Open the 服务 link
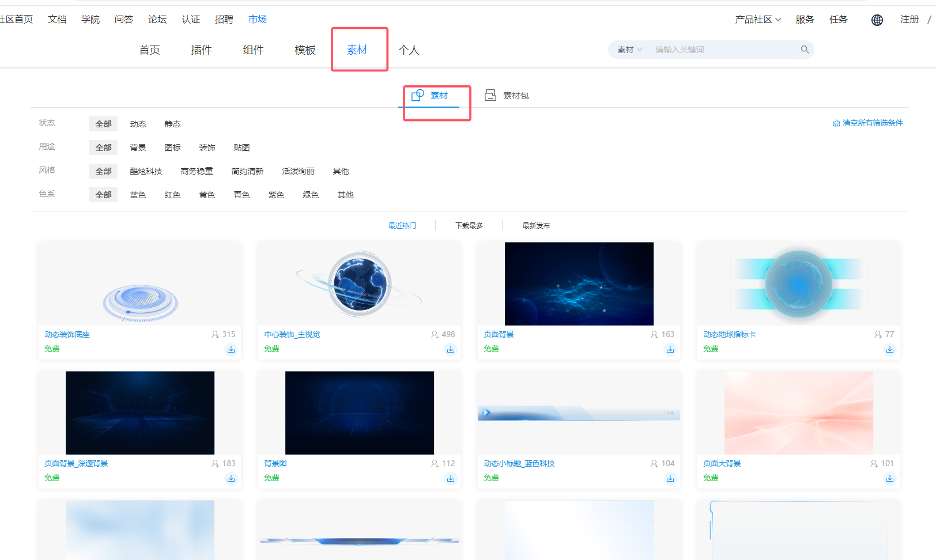The width and height of the screenshot is (936, 560). point(805,20)
